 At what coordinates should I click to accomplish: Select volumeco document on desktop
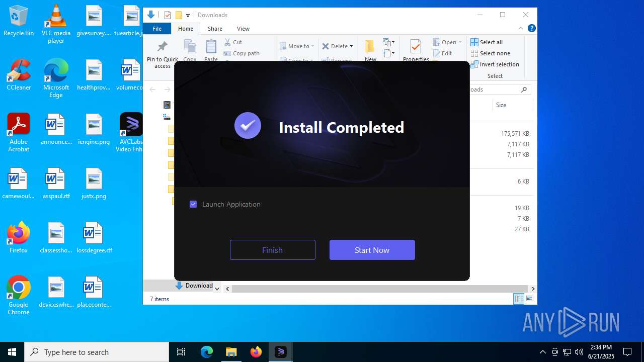[131, 75]
